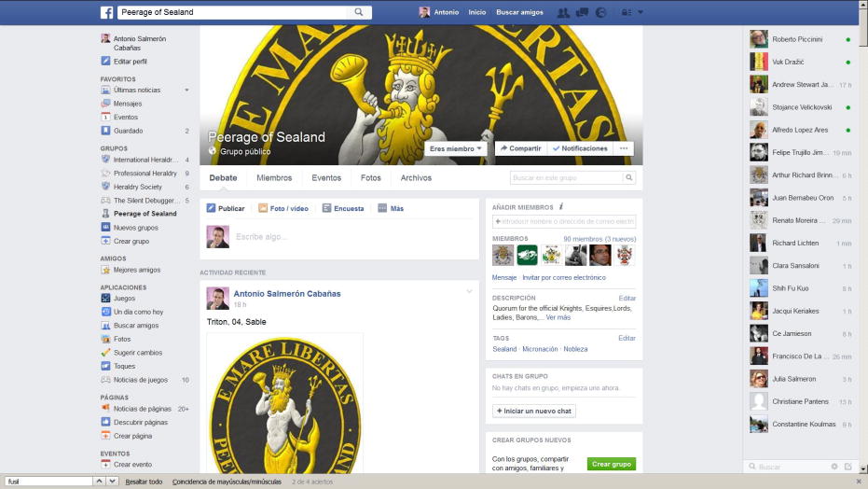Expand the account menu arrow in top bar
The width and height of the screenshot is (868, 489).
click(x=641, y=12)
